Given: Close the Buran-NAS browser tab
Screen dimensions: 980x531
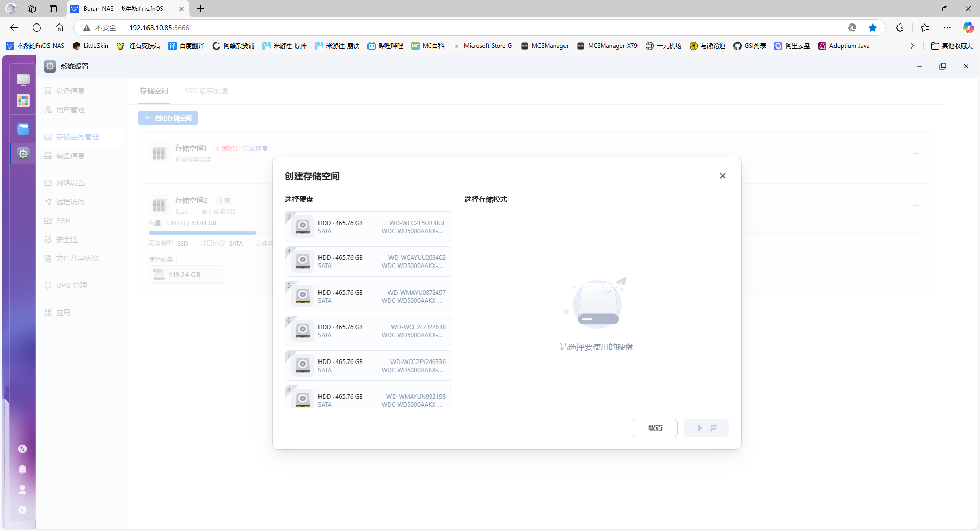Looking at the screenshot, I should point(181,9).
